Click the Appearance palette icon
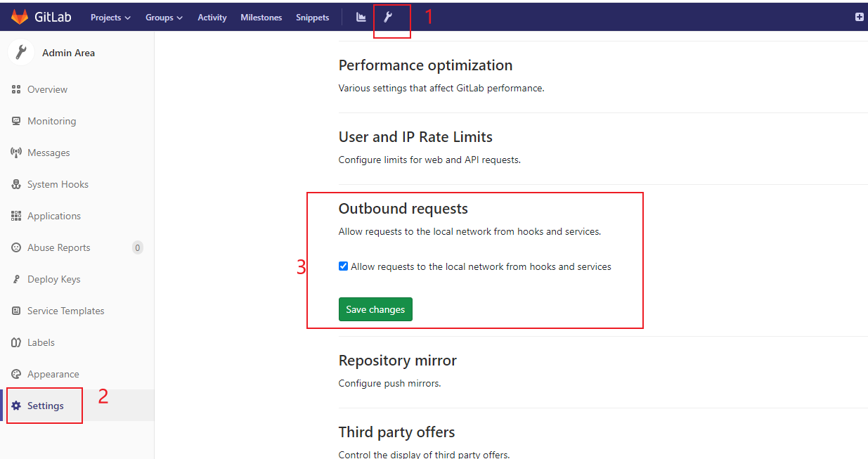 tap(16, 374)
